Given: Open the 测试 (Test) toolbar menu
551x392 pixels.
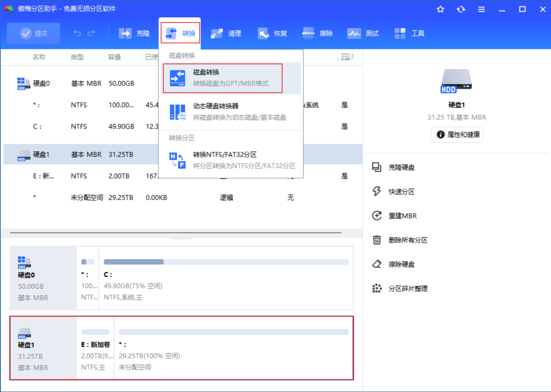Looking at the screenshot, I should pos(363,33).
